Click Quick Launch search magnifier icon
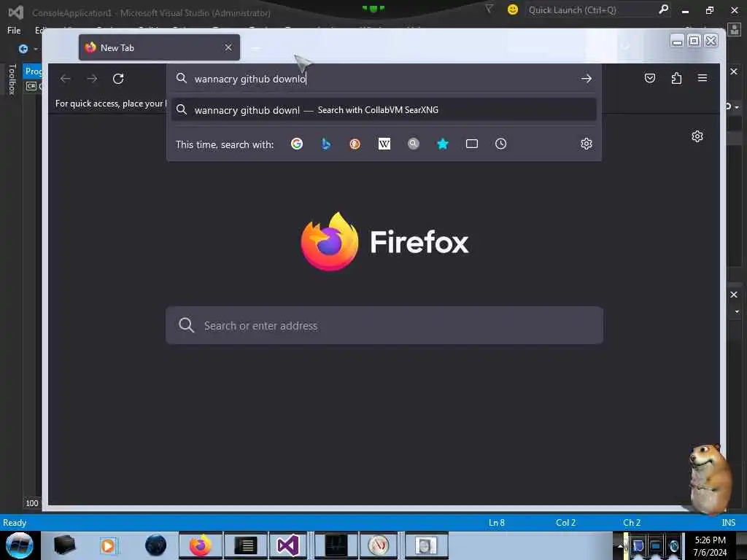Image resolution: width=747 pixels, height=560 pixels. [x=663, y=9]
